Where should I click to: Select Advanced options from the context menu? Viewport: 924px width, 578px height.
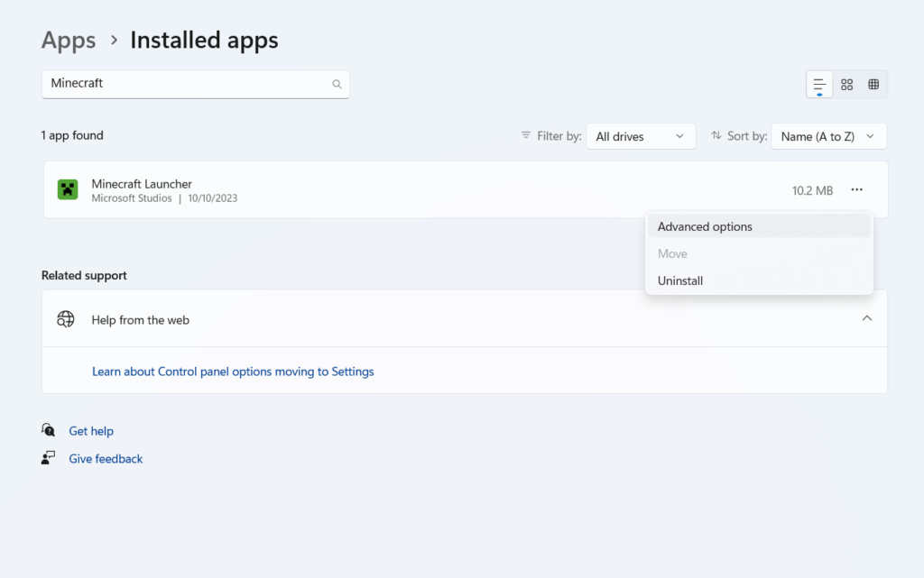tap(705, 226)
